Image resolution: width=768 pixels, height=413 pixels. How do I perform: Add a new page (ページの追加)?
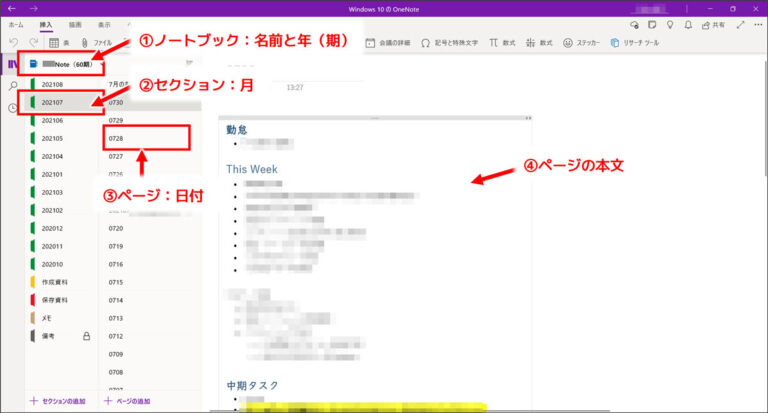(x=127, y=401)
